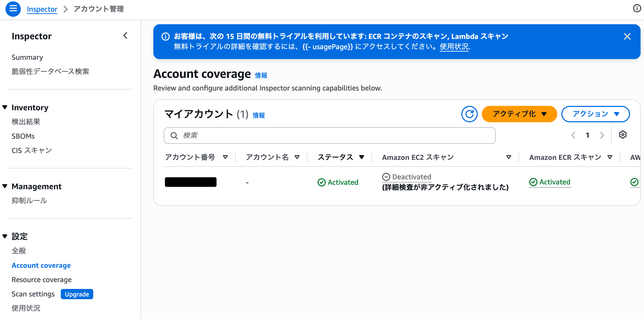Click the search magnifier icon
This screenshot has height=319, width=644.
(x=174, y=136)
